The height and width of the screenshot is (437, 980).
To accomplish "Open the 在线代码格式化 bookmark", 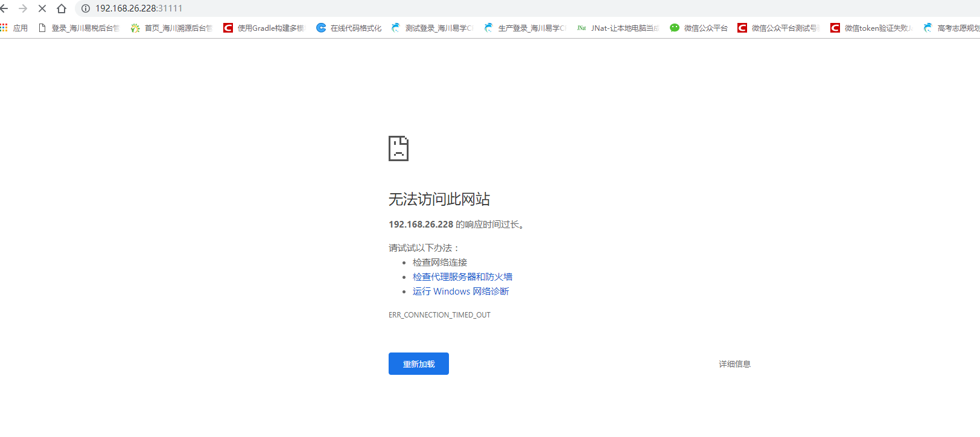I will coord(349,28).
